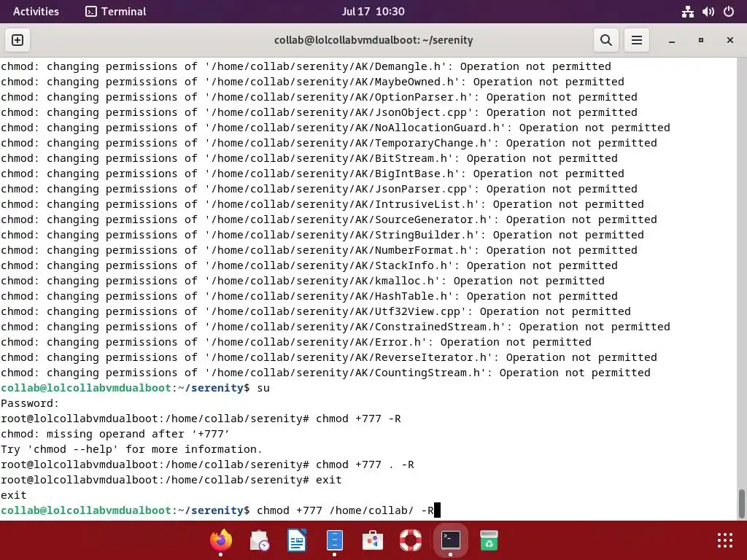The height and width of the screenshot is (560, 747).
Task: Open the Files manager from the dock
Action: pyautogui.click(x=335, y=540)
